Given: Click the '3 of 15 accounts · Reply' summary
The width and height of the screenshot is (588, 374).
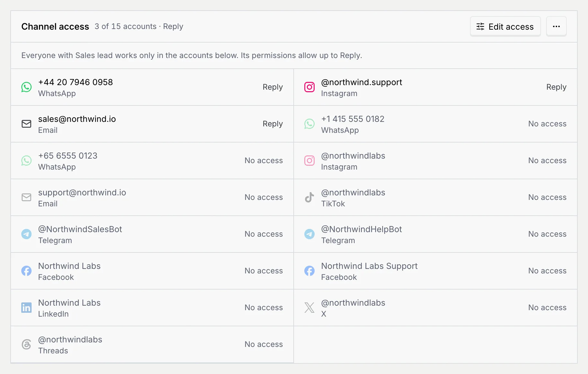Looking at the screenshot, I should (139, 26).
